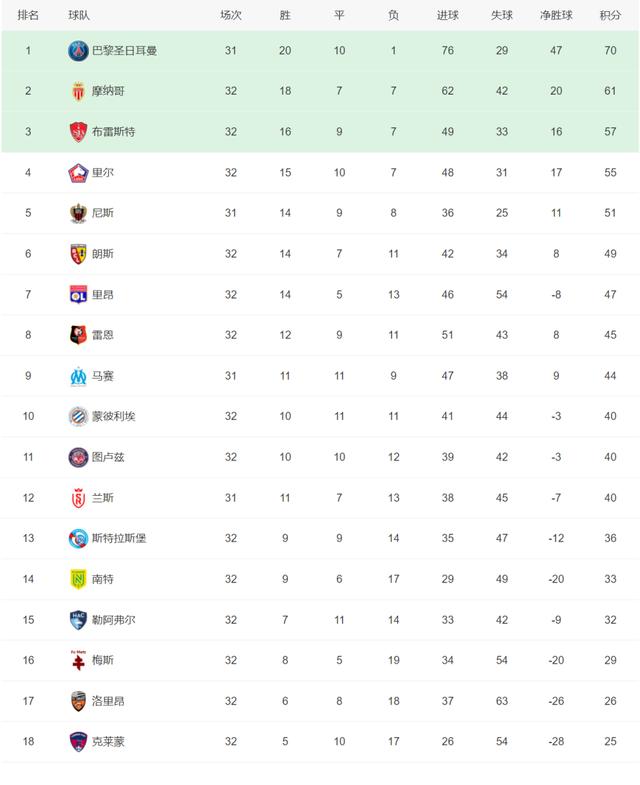
Task: Open team link 蒙彼利埃
Action: pos(113,416)
